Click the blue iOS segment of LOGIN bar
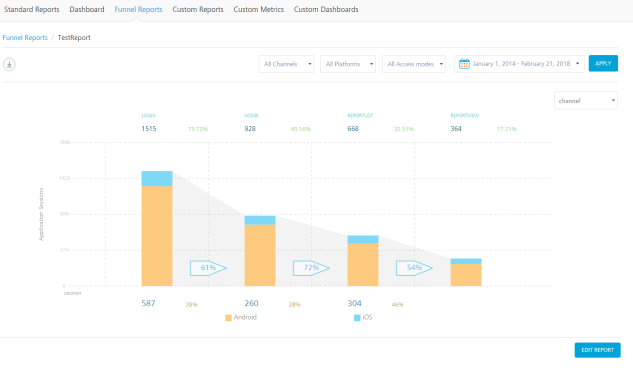Screen dimensions: 633x371 tap(157, 178)
